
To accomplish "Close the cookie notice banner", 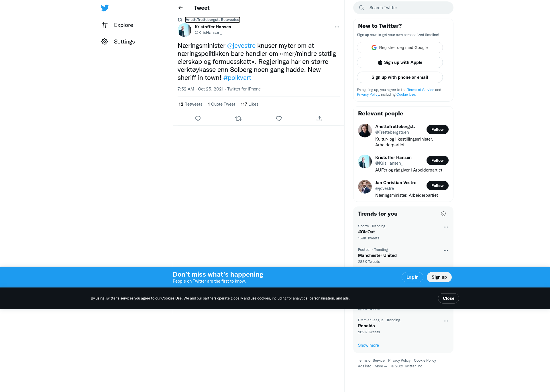I will click(x=448, y=298).
